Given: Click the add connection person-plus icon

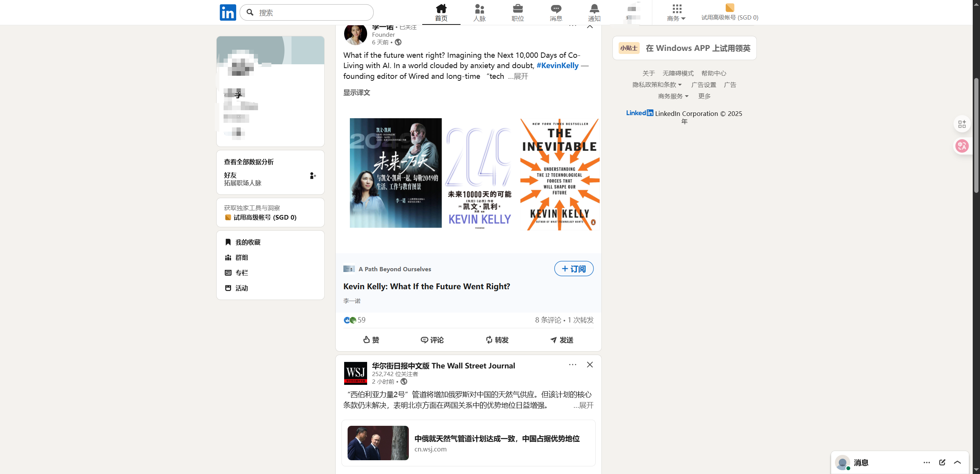Looking at the screenshot, I should point(313,176).
